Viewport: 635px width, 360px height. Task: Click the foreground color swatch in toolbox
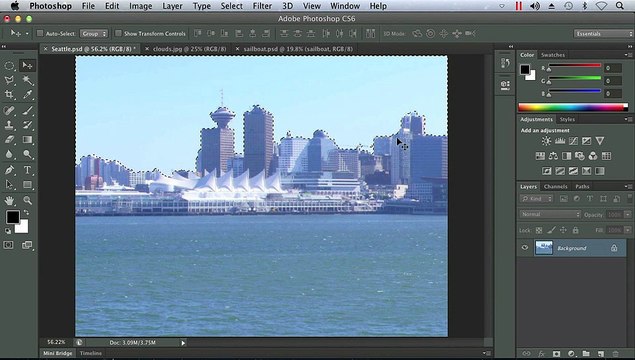pos(12,217)
